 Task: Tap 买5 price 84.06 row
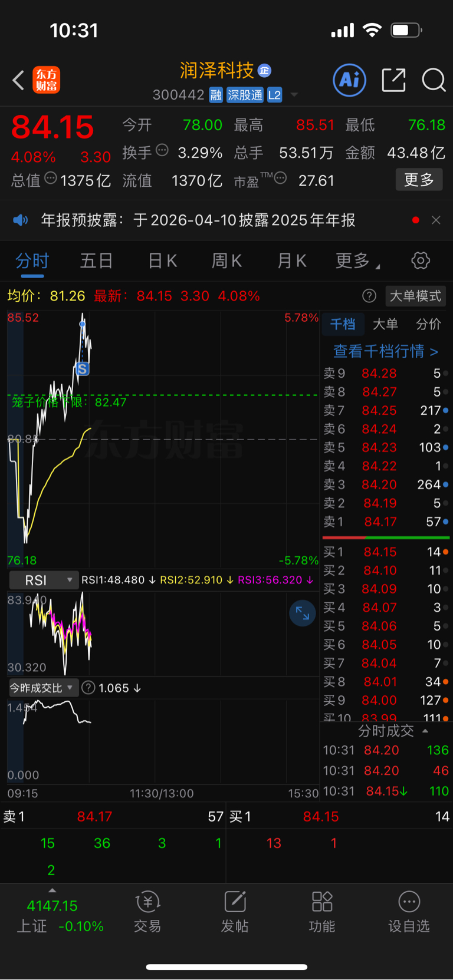[386, 626]
